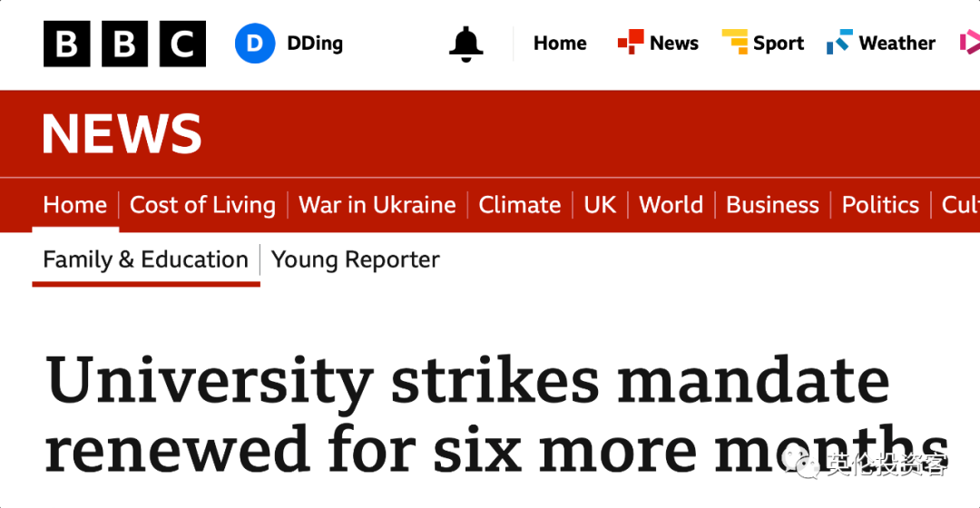Click the blue Weather icon
Screen dimensions: 980x508
[x=839, y=42]
